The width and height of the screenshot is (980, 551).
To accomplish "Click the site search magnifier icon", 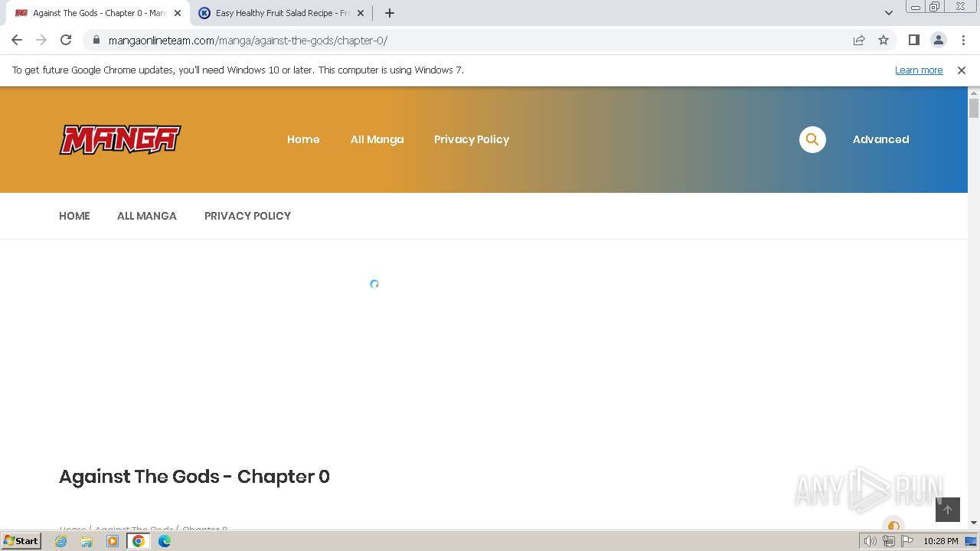I will click(x=812, y=139).
